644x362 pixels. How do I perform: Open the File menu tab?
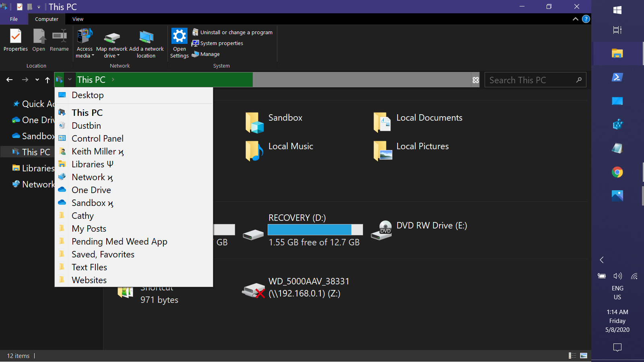pos(14,19)
